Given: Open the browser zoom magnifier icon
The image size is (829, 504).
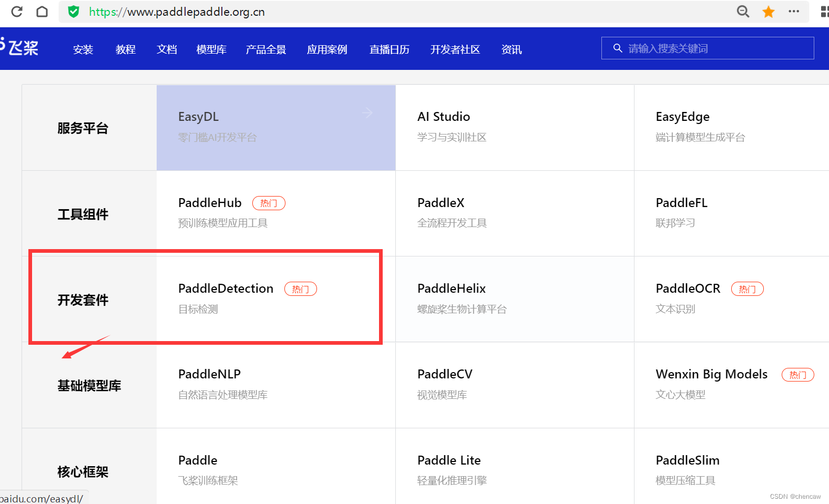Looking at the screenshot, I should coord(743,12).
